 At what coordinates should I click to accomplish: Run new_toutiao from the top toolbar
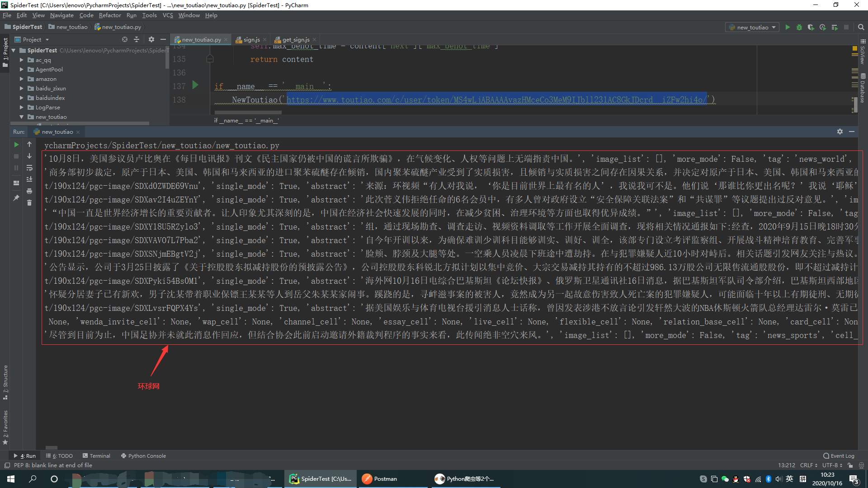pyautogui.click(x=788, y=28)
